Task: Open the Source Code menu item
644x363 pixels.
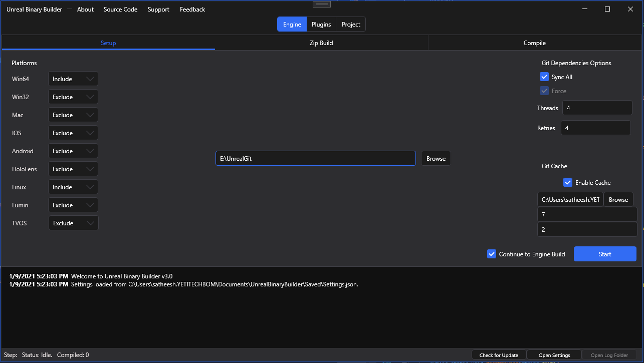Action: [x=120, y=10]
